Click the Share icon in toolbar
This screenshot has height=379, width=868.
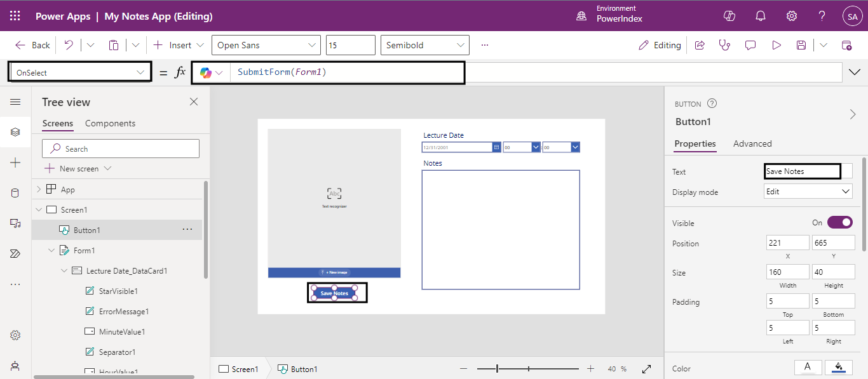[x=700, y=45]
